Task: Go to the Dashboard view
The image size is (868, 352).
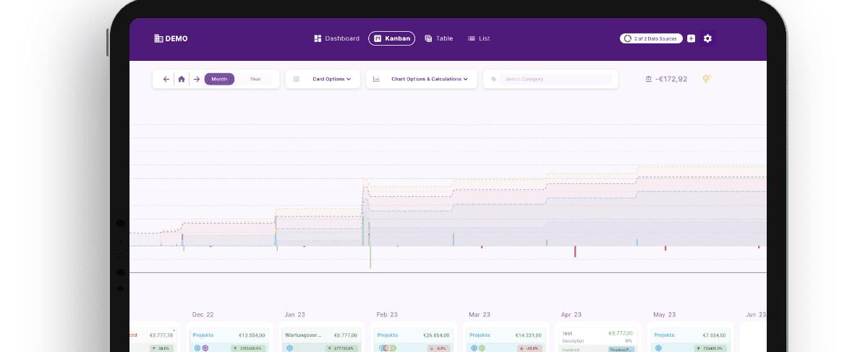Action: (x=337, y=38)
